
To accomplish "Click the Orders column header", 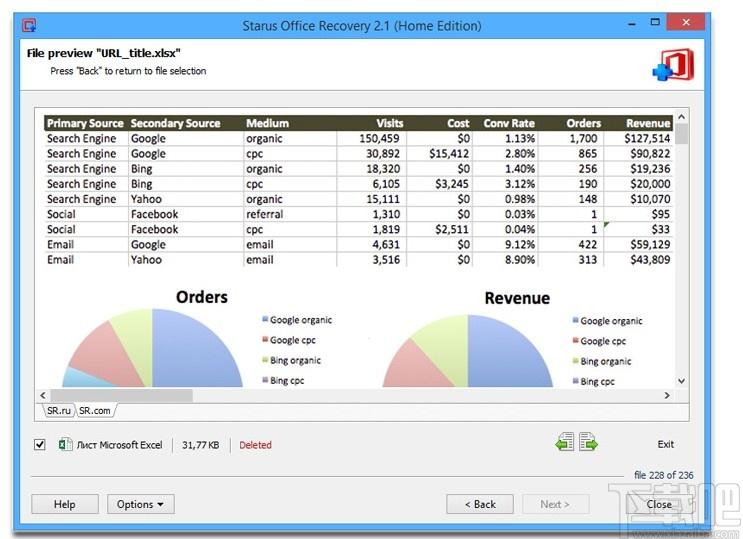I will pos(583,123).
